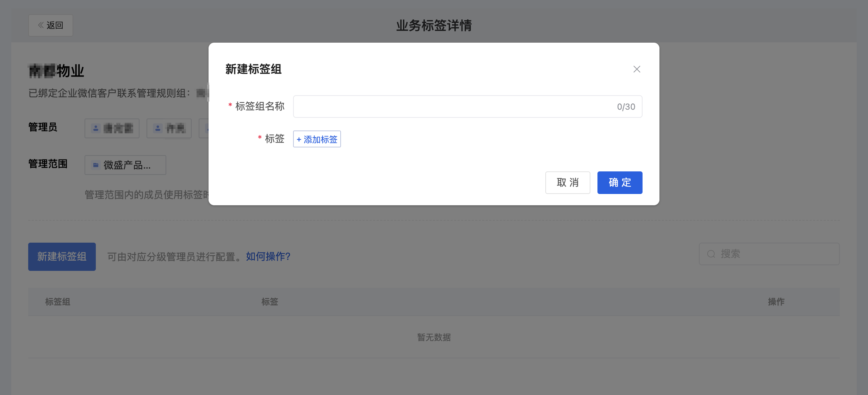The width and height of the screenshot is (868, 395).
Task: Click the 0/30 character counter
Action: pyautogui.click(x=626, y=107)
